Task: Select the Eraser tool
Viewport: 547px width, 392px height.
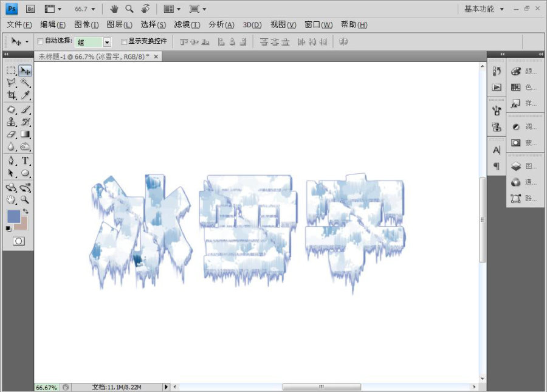Action: click(11, 134)
